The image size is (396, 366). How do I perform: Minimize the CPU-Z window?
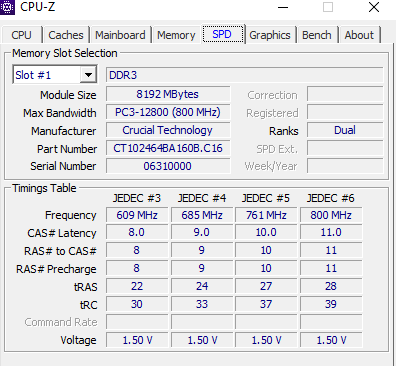click(x=283, y=7)
